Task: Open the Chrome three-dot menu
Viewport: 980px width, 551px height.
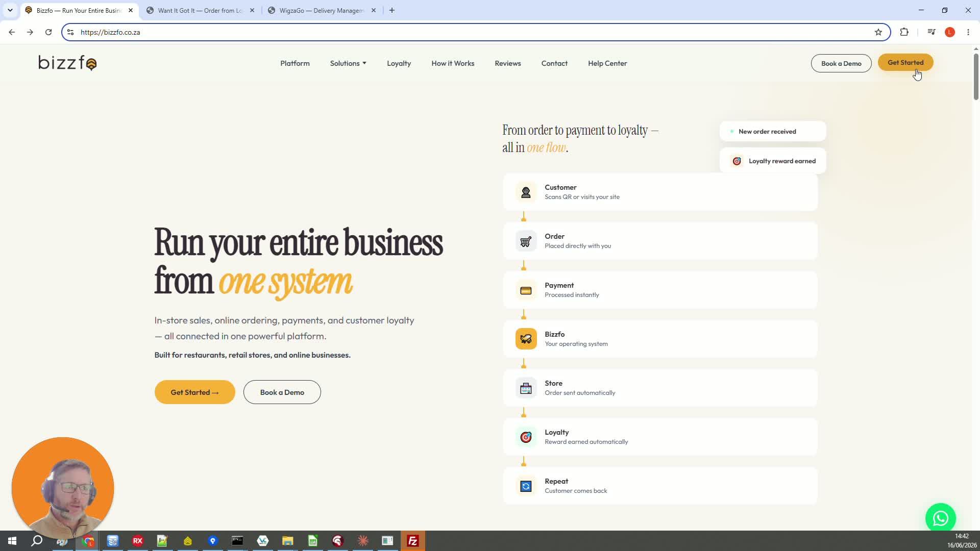Action: (x=968, y=32)
